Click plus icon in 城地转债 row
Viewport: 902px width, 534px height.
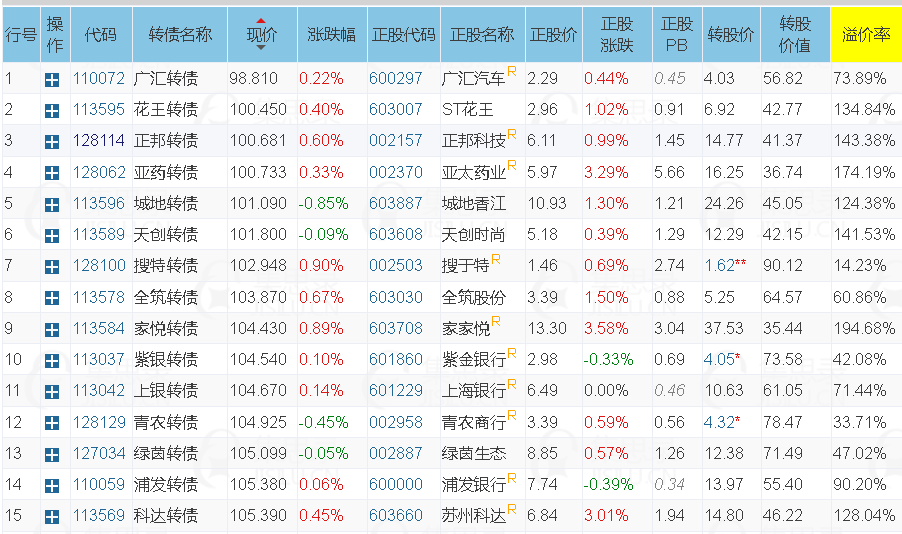tap(52, 205)
